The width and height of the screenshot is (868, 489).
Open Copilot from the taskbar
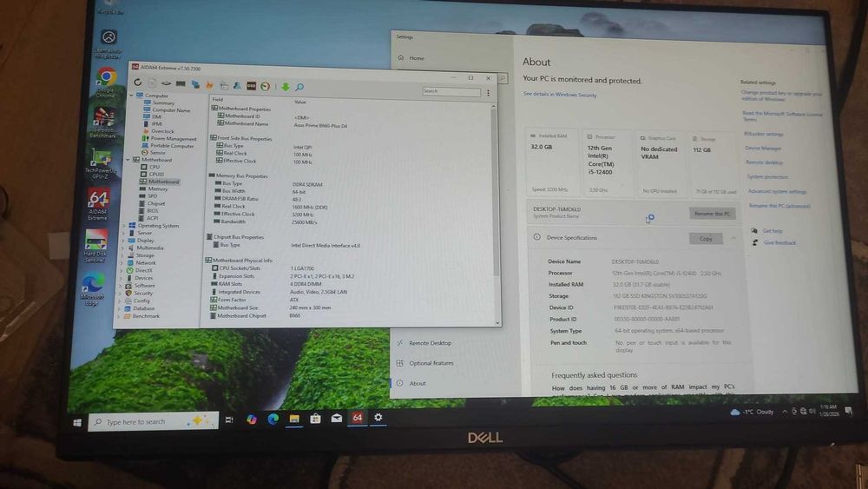point(252,420)
